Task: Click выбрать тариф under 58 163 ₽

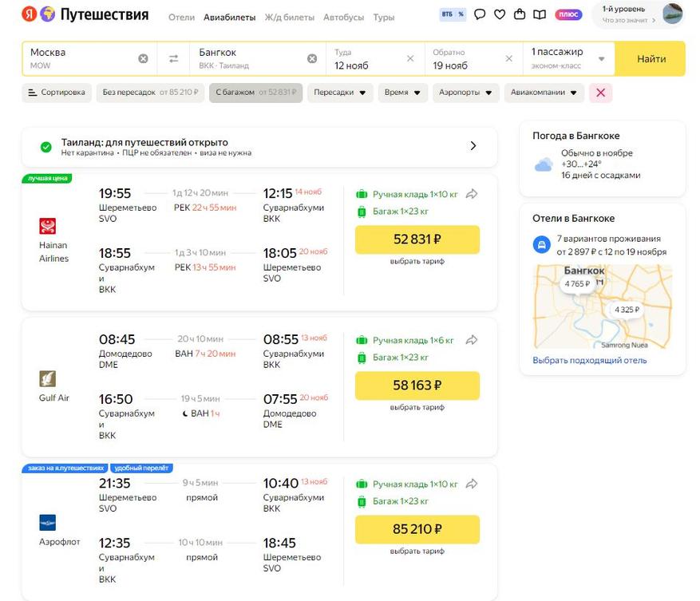Action: click(x=417, y=407)
